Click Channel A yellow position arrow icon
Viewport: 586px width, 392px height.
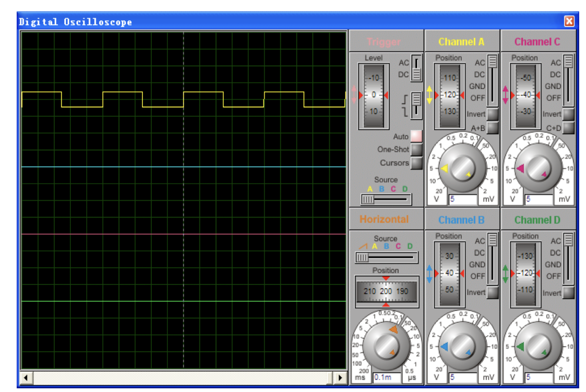pos(429,95)
